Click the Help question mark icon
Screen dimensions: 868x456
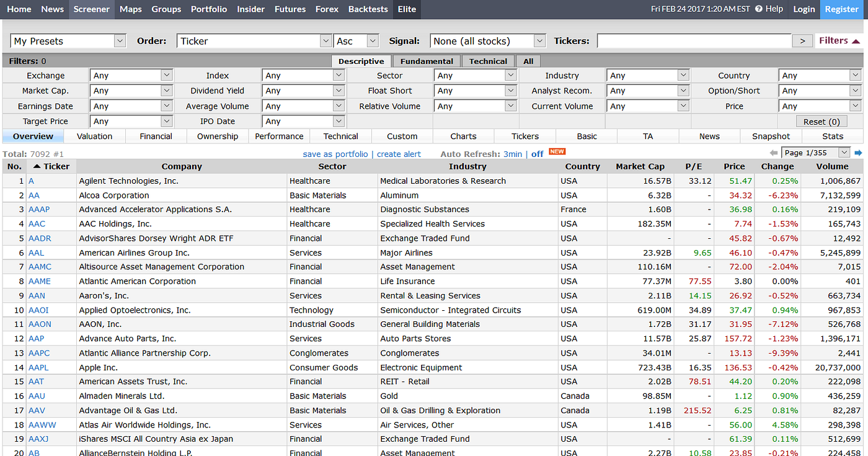point(758,9)
